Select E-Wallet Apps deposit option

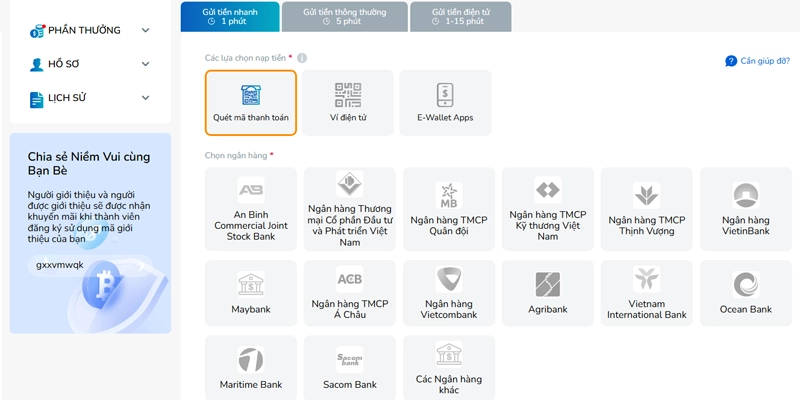point(445,103)
